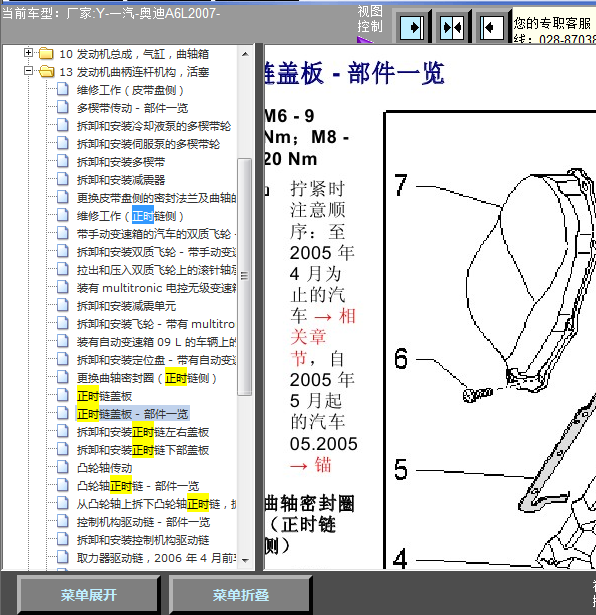
Task: Open '维修工作（正时链侧）' tree item
Action: pos(130,216)
